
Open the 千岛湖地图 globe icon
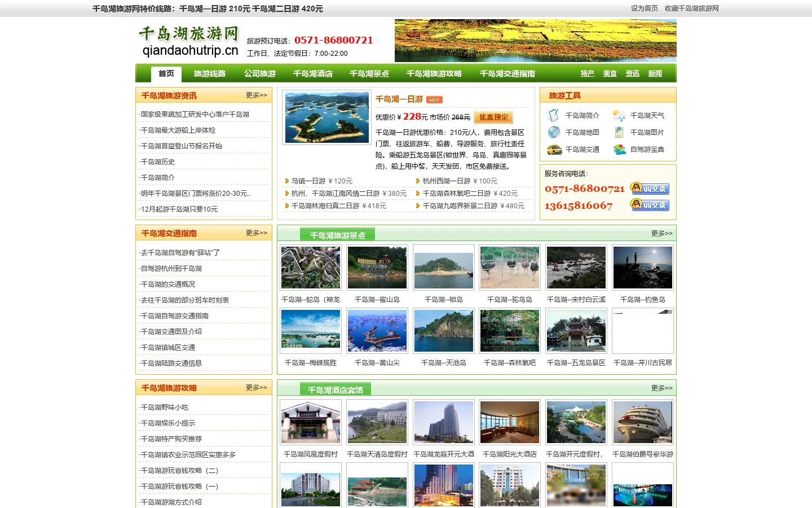(x=554, y=132)
